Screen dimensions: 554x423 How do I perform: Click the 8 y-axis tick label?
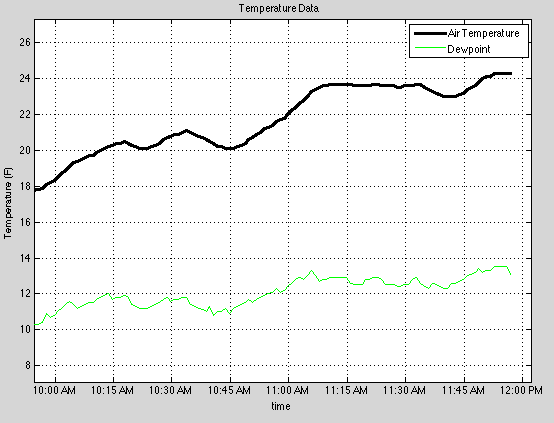(28, 365)
